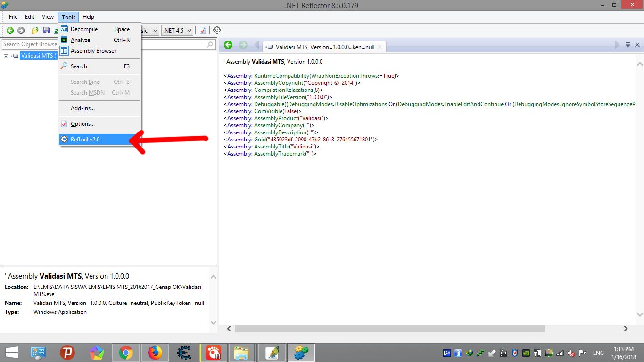644x362 pixels.
Task: Open the tab list dropdown arrow
Action: click(x=628, y=45)
